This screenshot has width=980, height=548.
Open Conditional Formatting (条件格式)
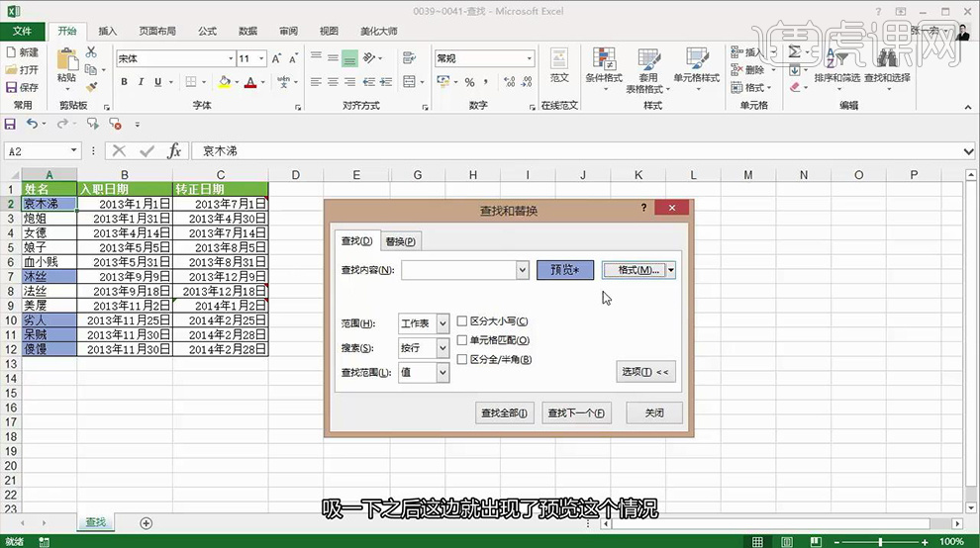click(x=604, y=70)
